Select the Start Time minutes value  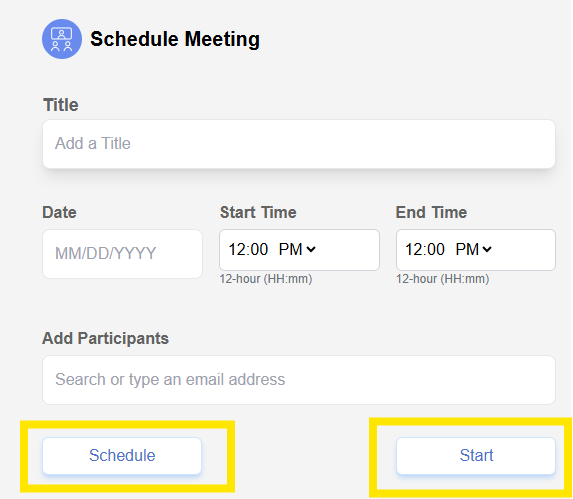click(x=259, y=250)
